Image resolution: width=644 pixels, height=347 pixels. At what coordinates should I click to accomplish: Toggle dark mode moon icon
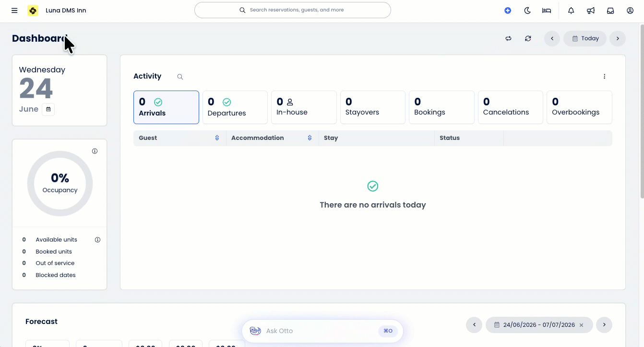(527, 11)
